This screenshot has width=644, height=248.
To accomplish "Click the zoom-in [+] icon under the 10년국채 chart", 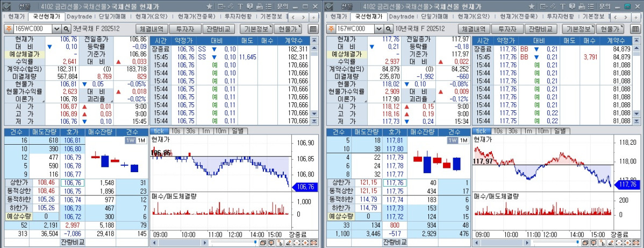I will pos(627,242).
